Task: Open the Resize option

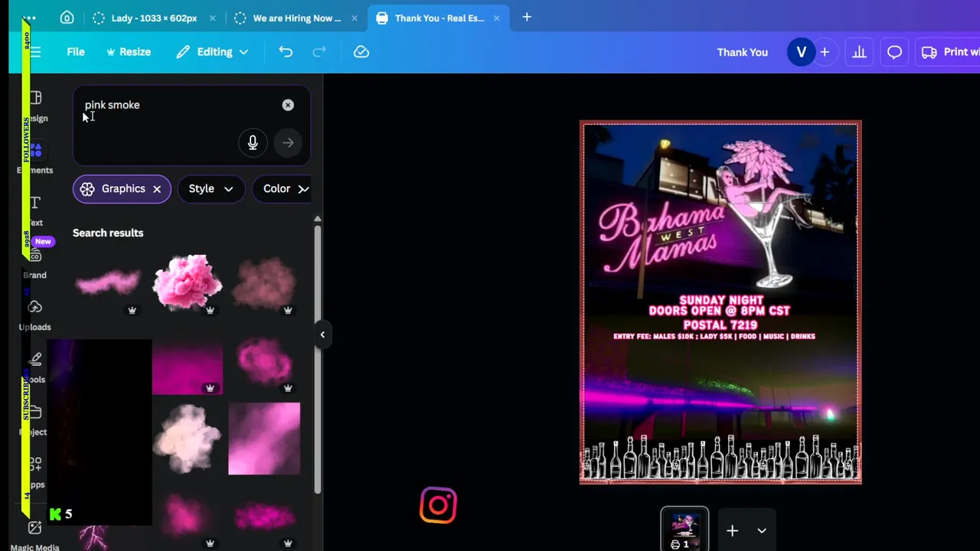Action: pos(129,52)
